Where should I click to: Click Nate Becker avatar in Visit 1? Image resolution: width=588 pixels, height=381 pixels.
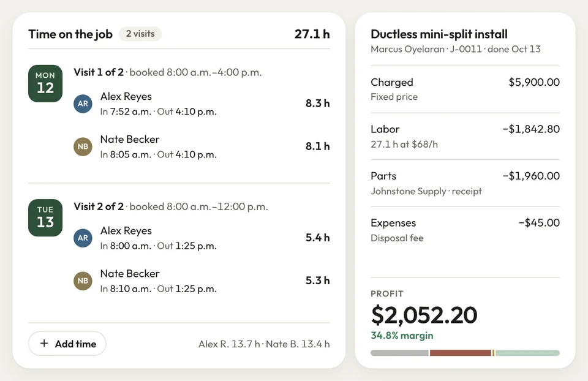click(x=83, y=146)
